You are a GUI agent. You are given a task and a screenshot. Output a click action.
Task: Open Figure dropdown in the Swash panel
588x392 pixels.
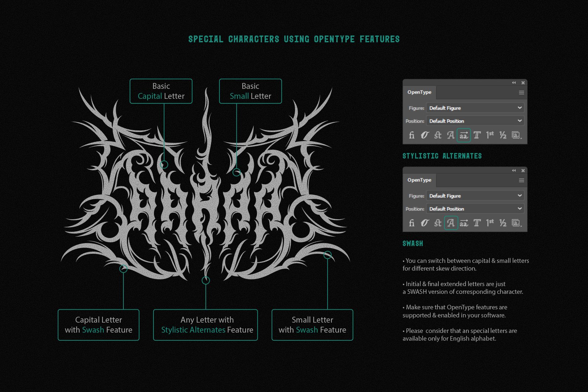(x=475, y=196)
